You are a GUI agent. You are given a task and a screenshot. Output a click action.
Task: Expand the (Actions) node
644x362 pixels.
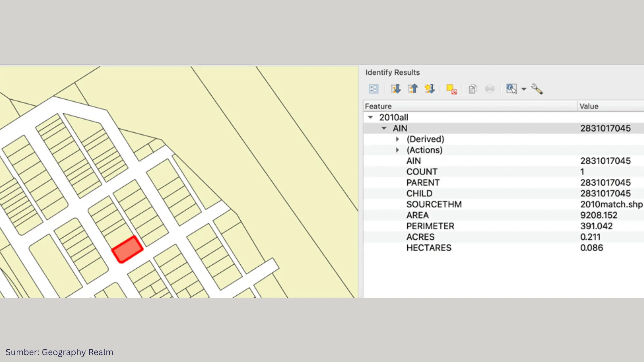pyautogui.click(x=397, y=150)
